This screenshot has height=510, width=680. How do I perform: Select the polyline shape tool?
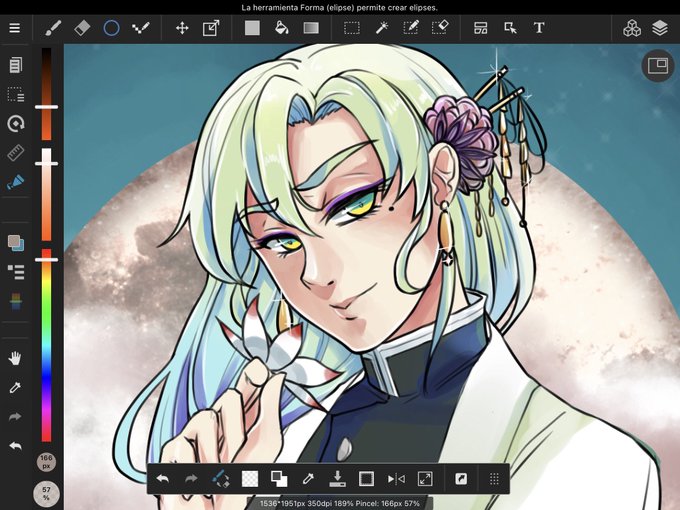(x=141, y=28)
